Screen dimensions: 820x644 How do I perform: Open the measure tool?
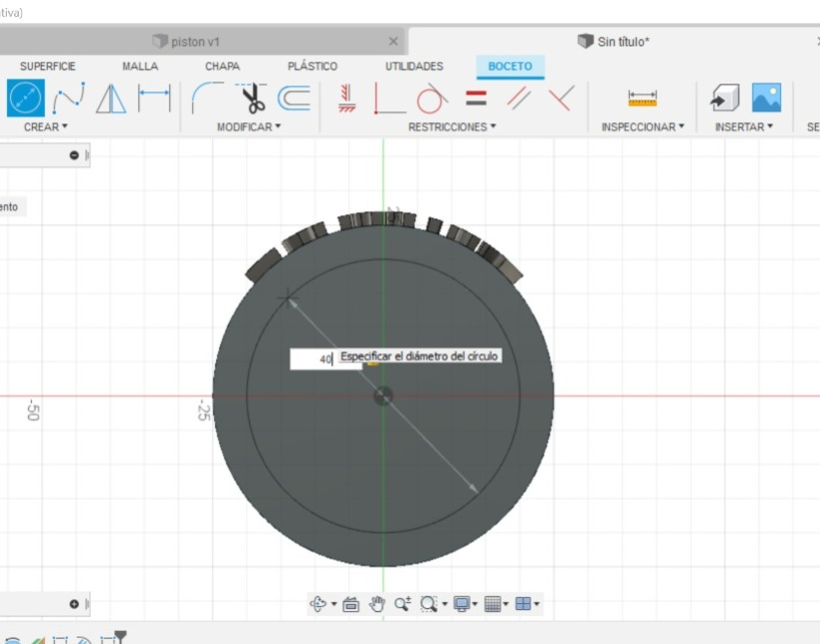coord(642,99)
